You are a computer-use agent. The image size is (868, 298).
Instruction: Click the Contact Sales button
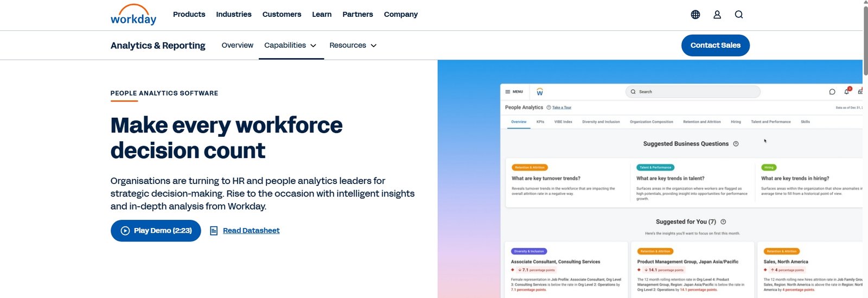(716, 45)
